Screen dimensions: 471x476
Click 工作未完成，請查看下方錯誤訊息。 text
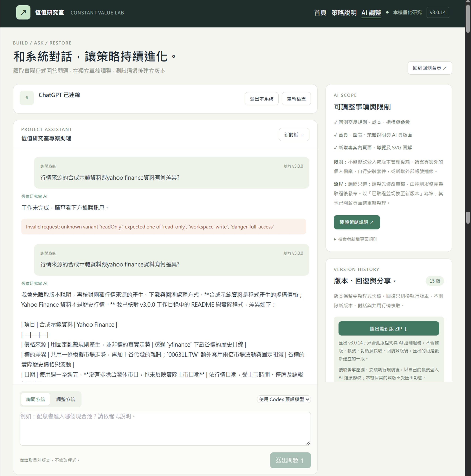65,208
